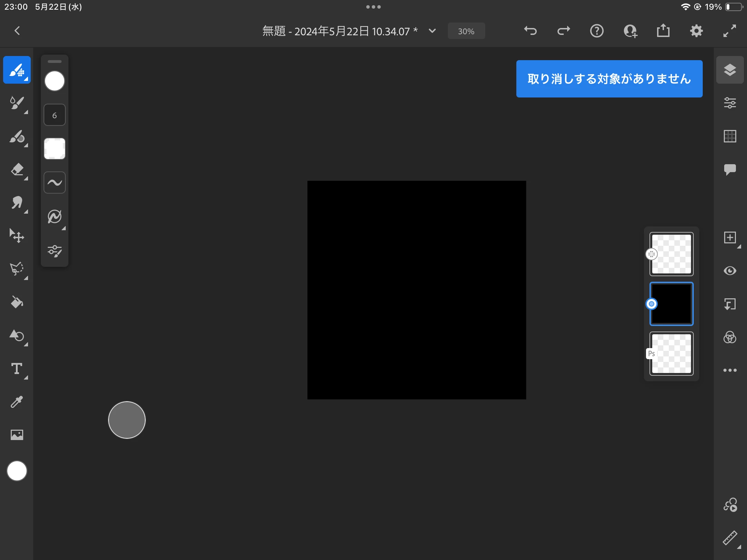Open the three-dot layer actions menu

tap(730, 370)
